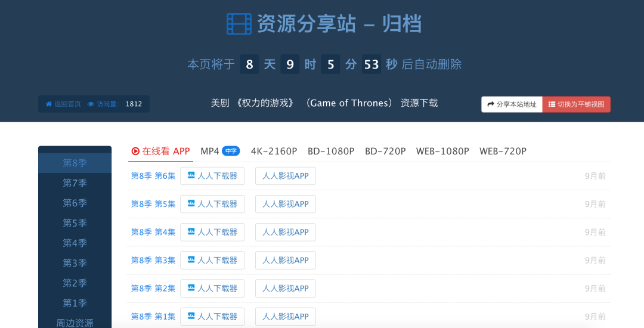Go to 第2季 in the sidebar

coord(75,283)
